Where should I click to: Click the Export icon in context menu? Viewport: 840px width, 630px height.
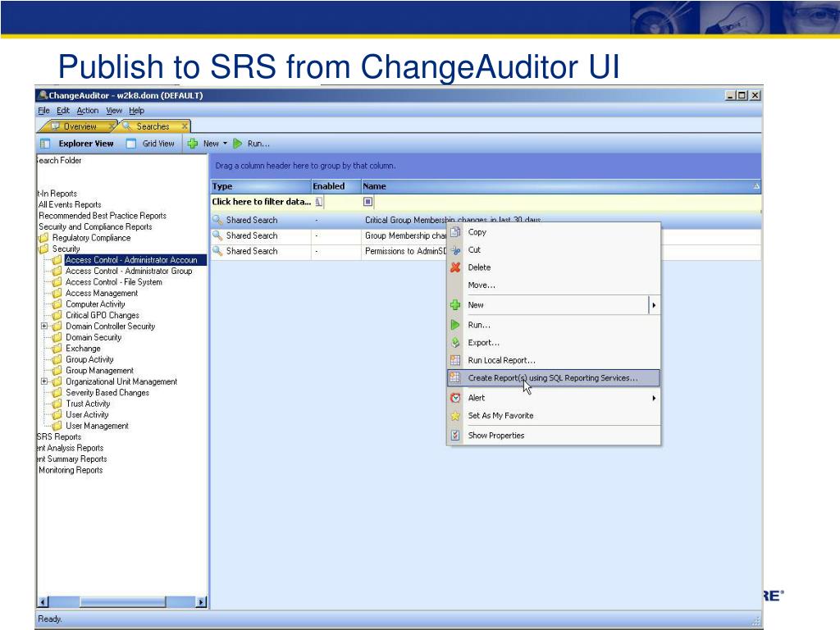click(x=455, y=342)
